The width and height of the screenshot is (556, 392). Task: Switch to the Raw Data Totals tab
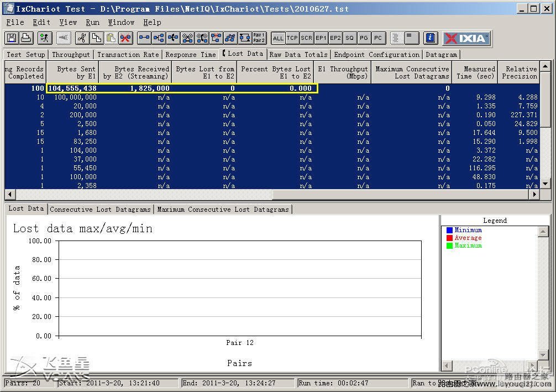(298, 55)
